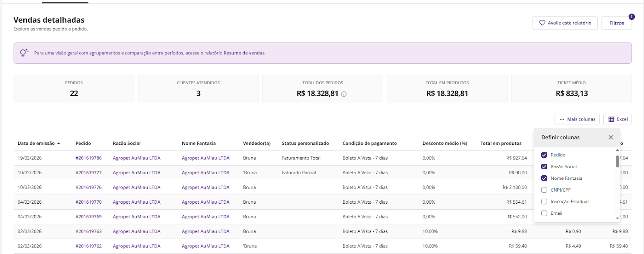
Task: Uncheck the Pedido column checkbox
Action: [x=544, y=155]
